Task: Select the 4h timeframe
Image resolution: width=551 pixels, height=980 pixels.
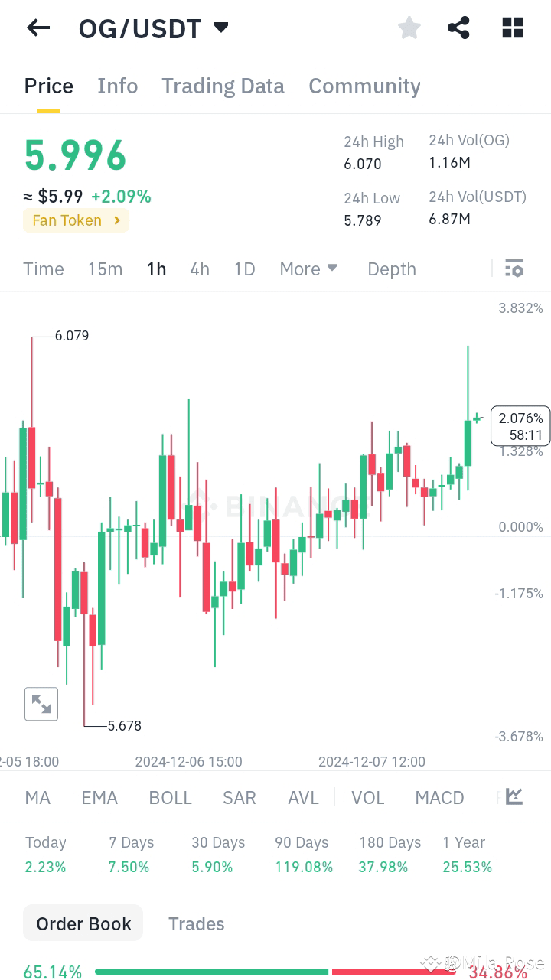Action: click(x=200, y=269)
